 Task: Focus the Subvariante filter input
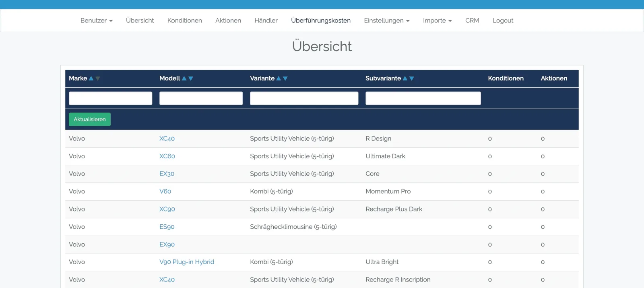point(423,98)
